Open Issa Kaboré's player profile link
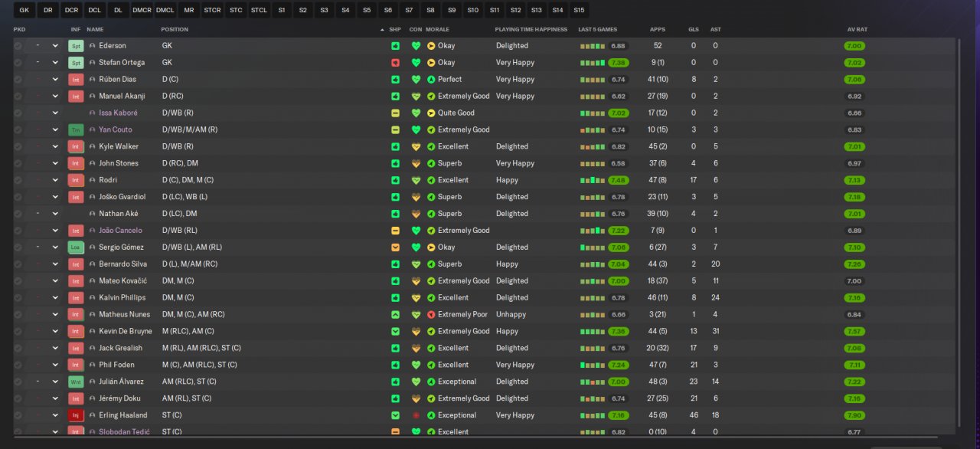The height and width of the screenshot is (449, 980). 119,113
